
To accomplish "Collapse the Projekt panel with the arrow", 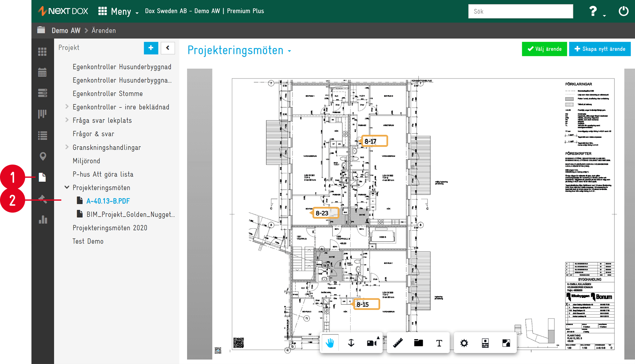I will coord(168,48).
